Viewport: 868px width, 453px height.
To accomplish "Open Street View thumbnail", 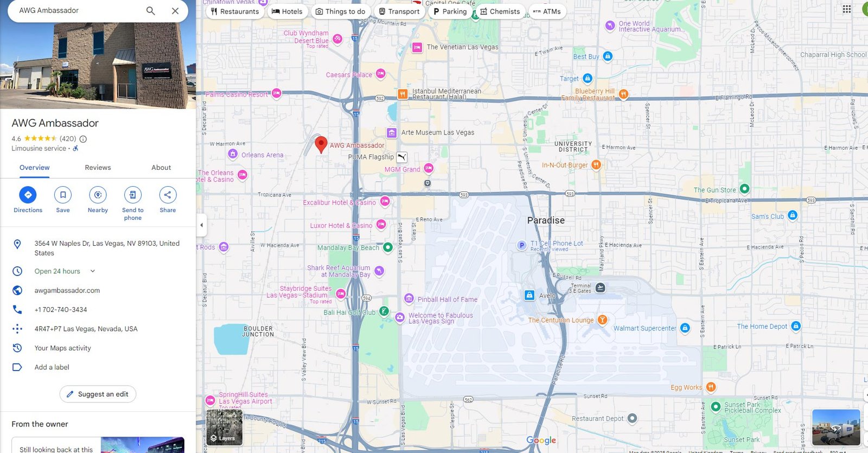I will click(836, 427).
